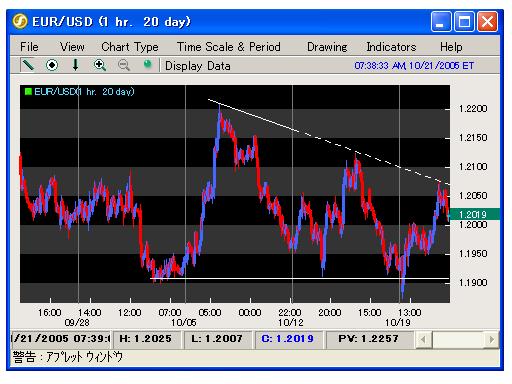Open the View menu
Viewport: 512px width, 384px height.
tap(72, 47)
